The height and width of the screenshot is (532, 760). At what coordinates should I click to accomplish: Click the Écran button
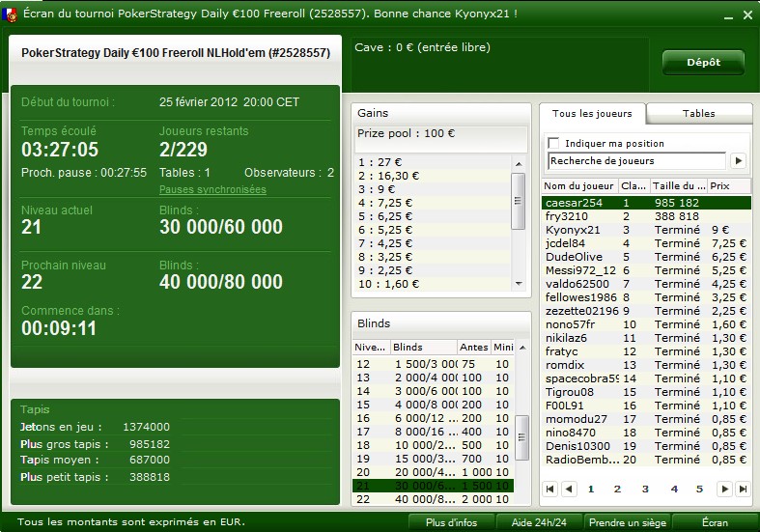[715, 522]
